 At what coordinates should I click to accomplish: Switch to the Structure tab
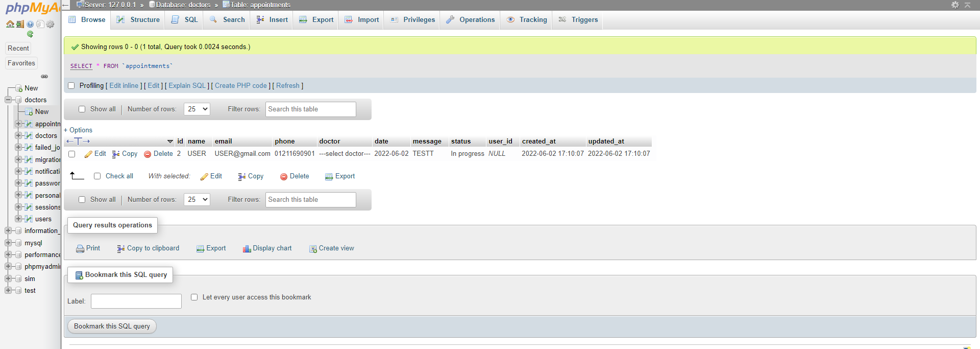click(x=138, y=20)
